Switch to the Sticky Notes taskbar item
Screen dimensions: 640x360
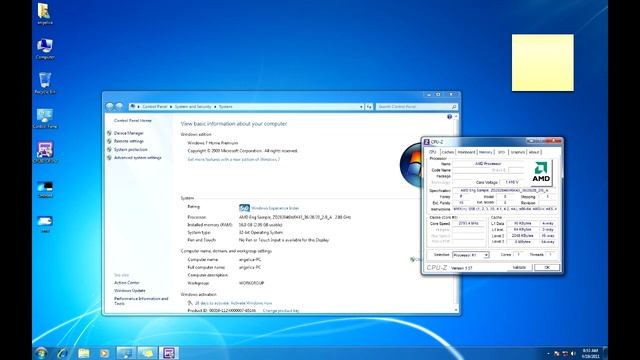[147, 353]
